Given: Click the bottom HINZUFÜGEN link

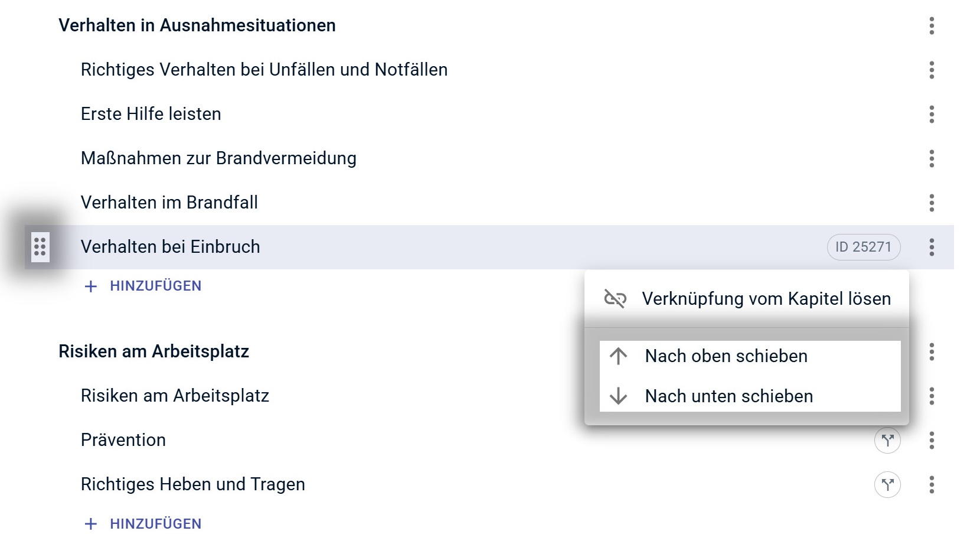Looking at the screenshot, I should 155,523.
